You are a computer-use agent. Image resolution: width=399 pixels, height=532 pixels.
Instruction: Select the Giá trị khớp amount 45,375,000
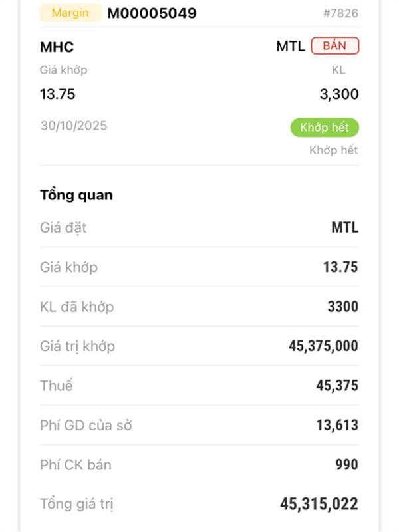click(323, 346)
